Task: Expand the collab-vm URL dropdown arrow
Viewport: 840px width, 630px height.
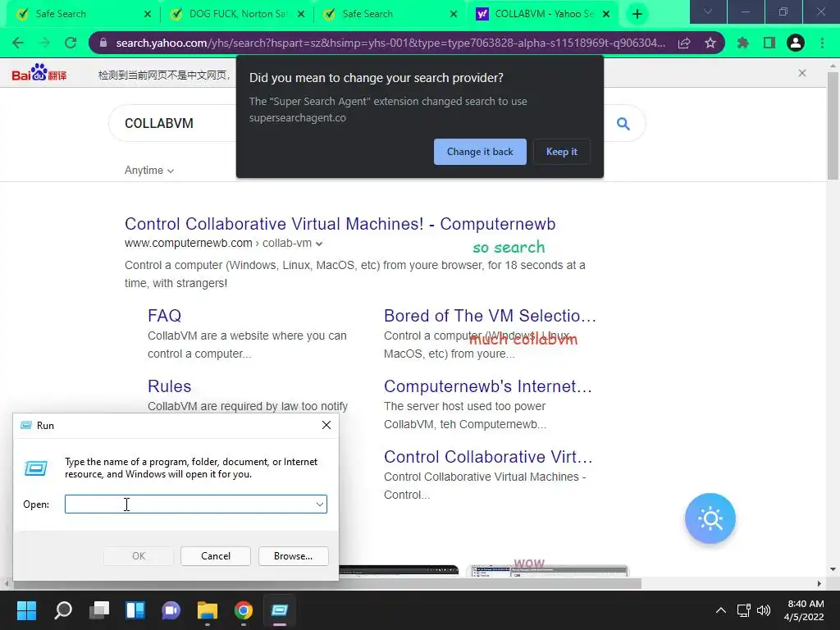Action: coord(319,244)
